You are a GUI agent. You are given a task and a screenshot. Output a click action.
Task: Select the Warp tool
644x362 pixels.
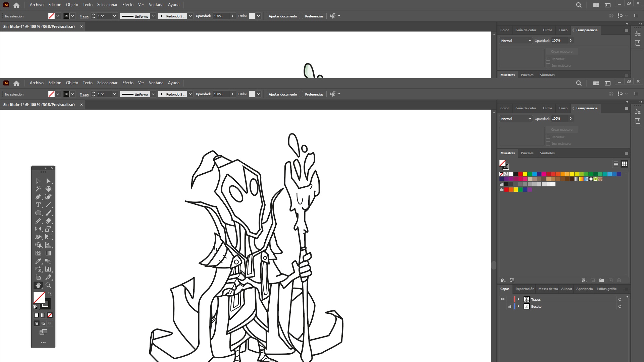coord(38,237)
